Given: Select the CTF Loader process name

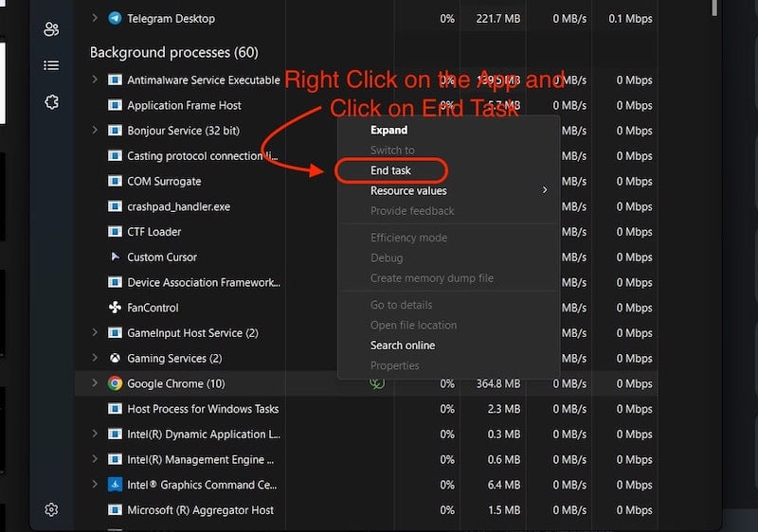Looking at the screenshot, I should pos(153,232).
